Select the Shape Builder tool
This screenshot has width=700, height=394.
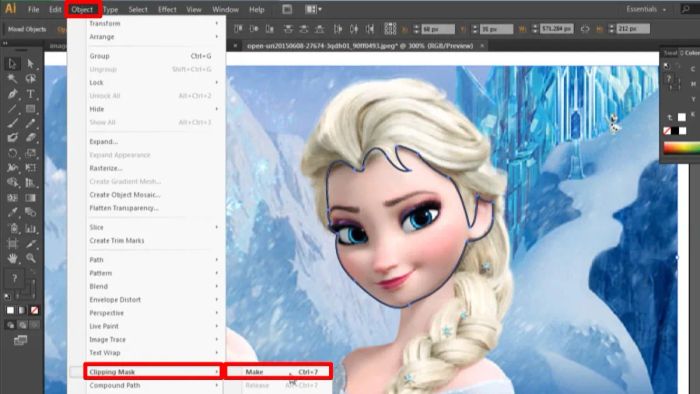pos(12,182)
